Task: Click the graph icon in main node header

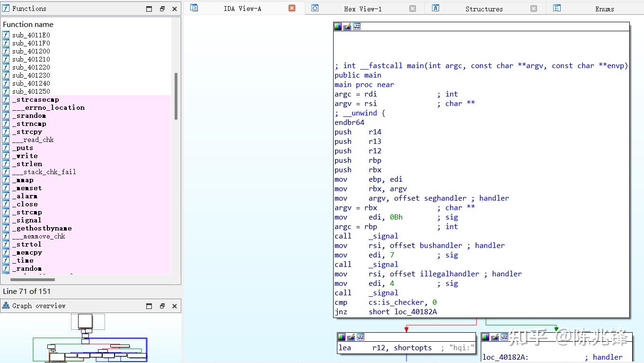Action: 357,27
